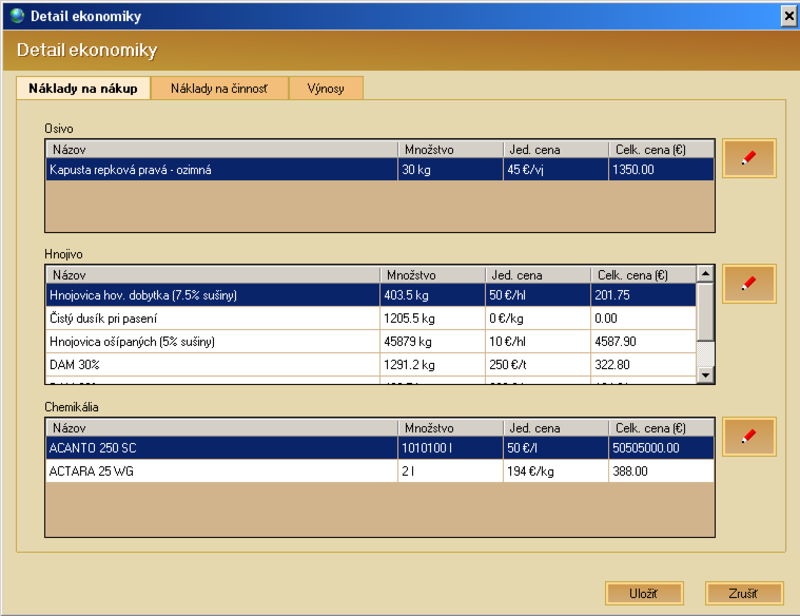Click Osivo table Množstvo column header

(x=451, y=150)
